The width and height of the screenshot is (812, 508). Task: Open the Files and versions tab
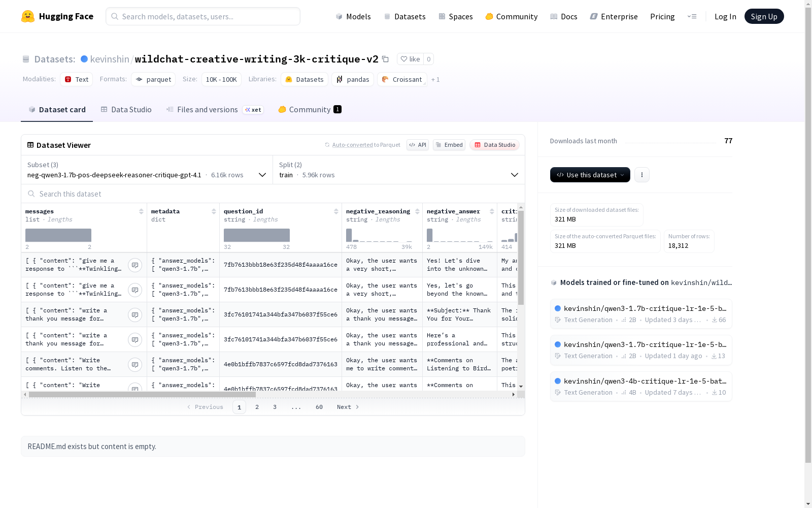pos(215,110)
